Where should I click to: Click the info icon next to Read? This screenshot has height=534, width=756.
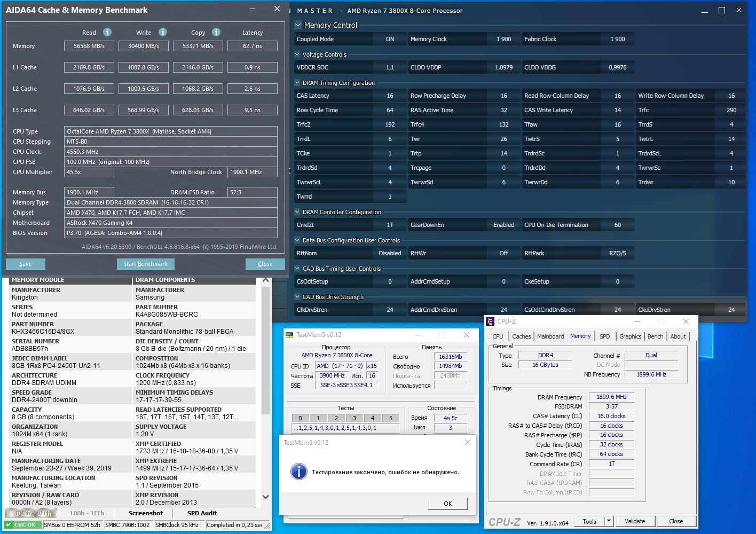pos(107,32)
